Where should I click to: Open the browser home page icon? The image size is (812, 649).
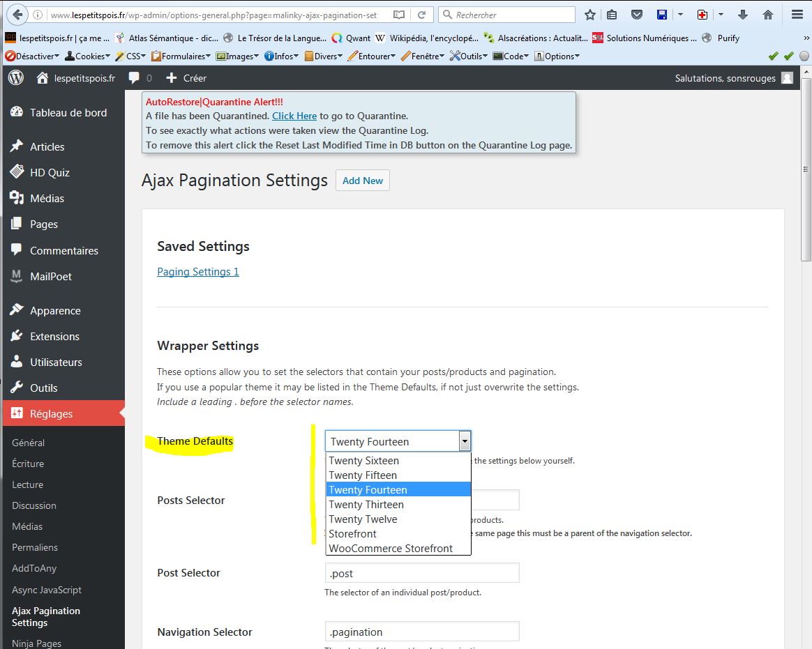click(768, 15)
